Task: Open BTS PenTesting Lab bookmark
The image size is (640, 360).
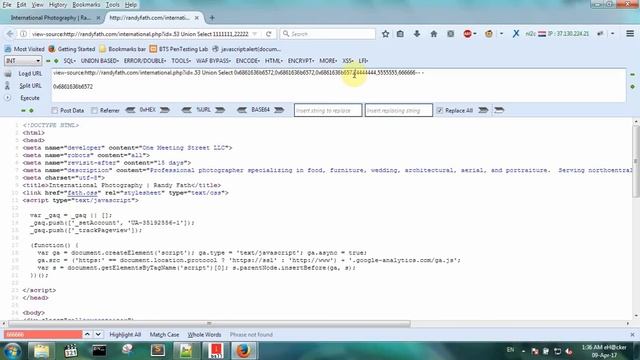Action: 179,49
